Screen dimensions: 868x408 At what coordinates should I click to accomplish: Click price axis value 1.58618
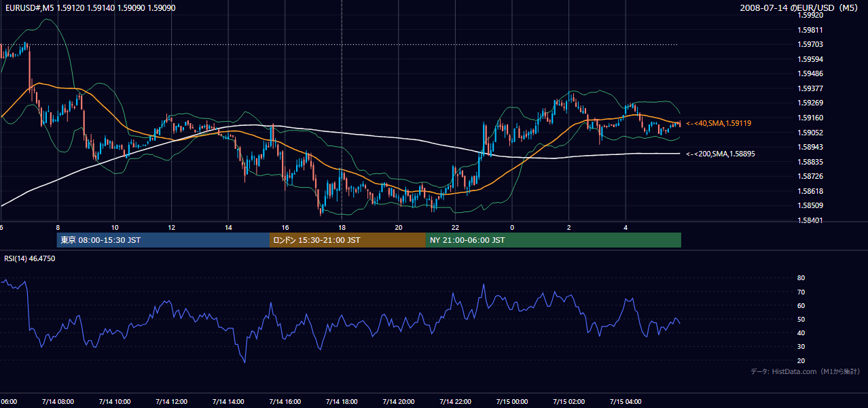[810, 191]
